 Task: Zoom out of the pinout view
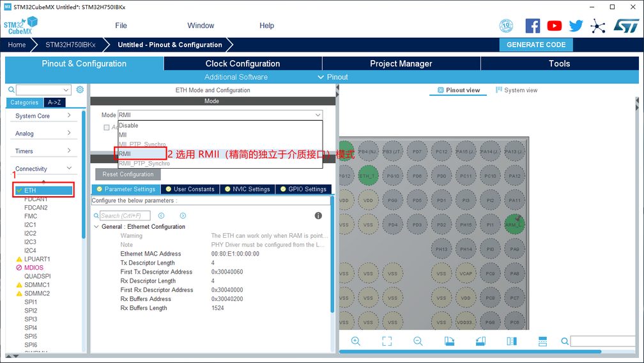click(x=418, y=341)
